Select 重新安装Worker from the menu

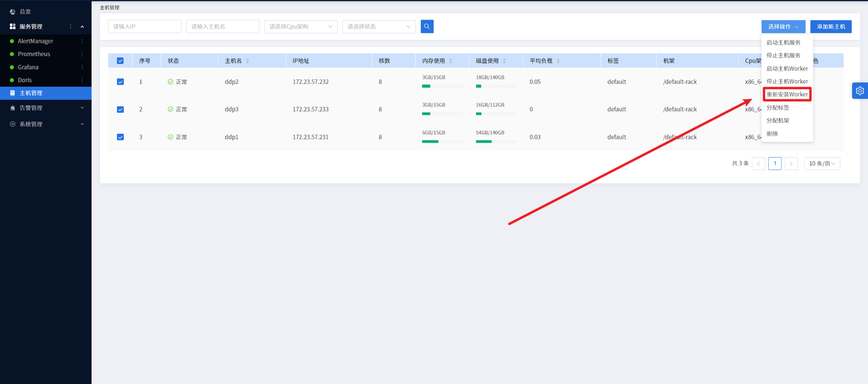(x=787, y=94)
